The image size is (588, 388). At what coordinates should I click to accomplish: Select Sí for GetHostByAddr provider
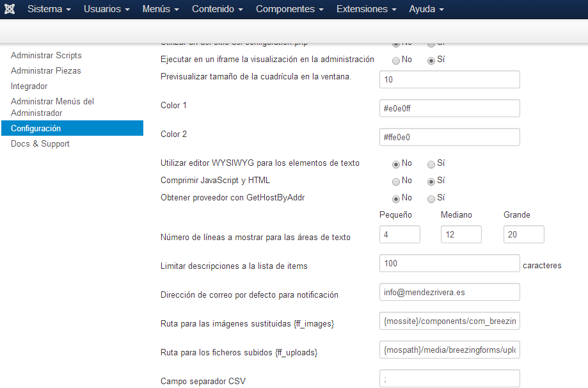tap(431, 198)
